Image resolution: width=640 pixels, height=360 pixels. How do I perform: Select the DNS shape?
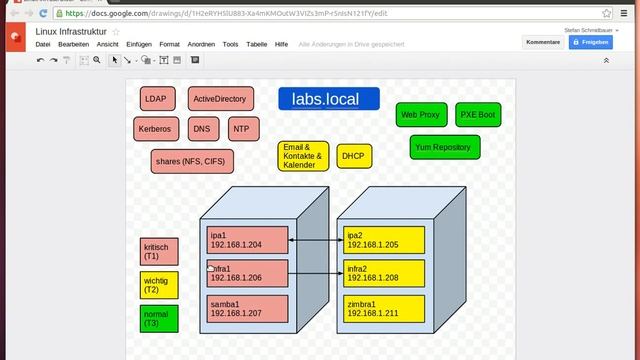coord(204,129)
